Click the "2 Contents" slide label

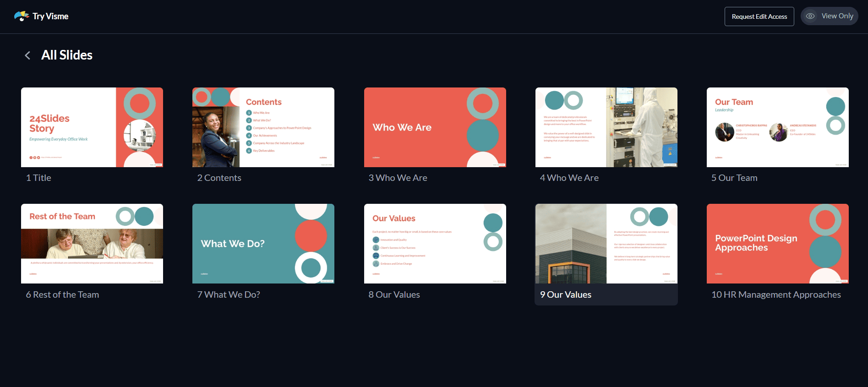coord(219,178)
